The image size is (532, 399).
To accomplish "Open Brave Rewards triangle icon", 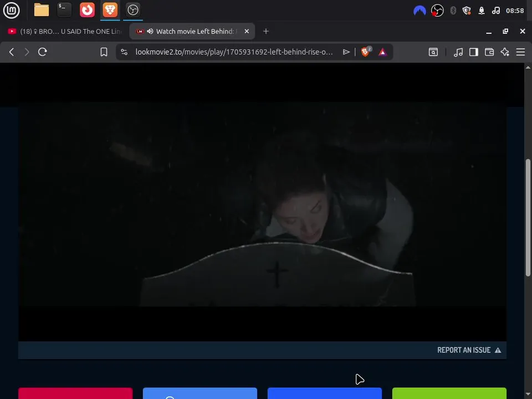I will [382, 52].
